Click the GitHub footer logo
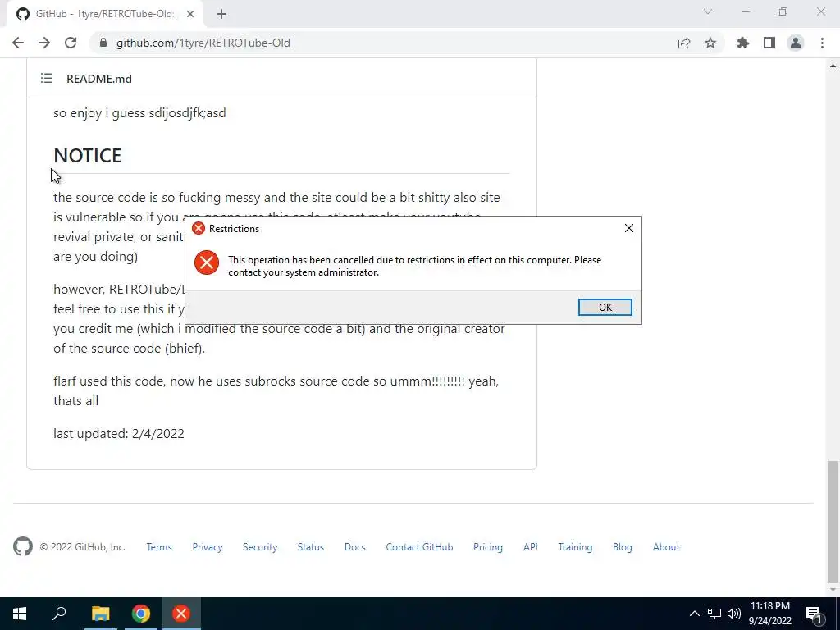The image size is (840, 630). tap(23, 546)
